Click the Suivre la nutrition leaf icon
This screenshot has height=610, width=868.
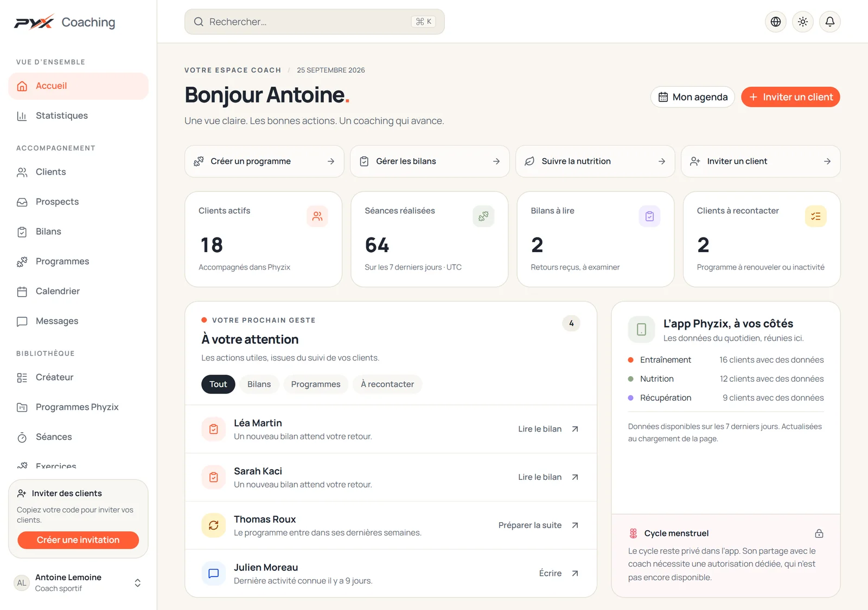(x=529, y=162)
